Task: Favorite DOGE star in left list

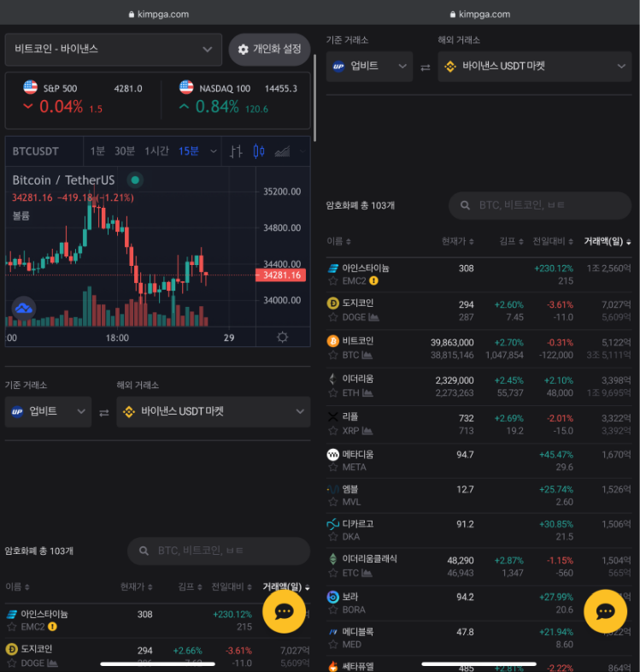Action: (x=12, y=663)
